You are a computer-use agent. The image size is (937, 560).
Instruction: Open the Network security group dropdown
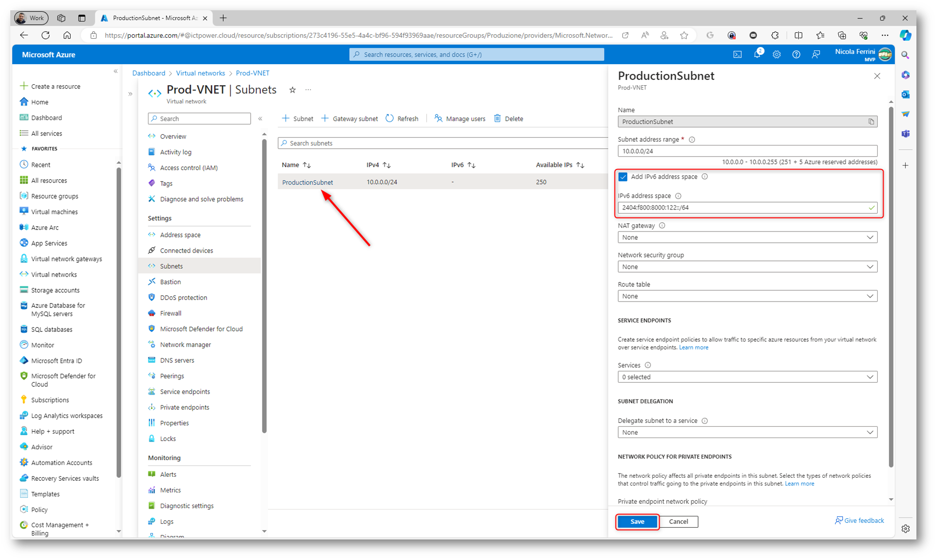pyautogui.click(x=747, y=267)
